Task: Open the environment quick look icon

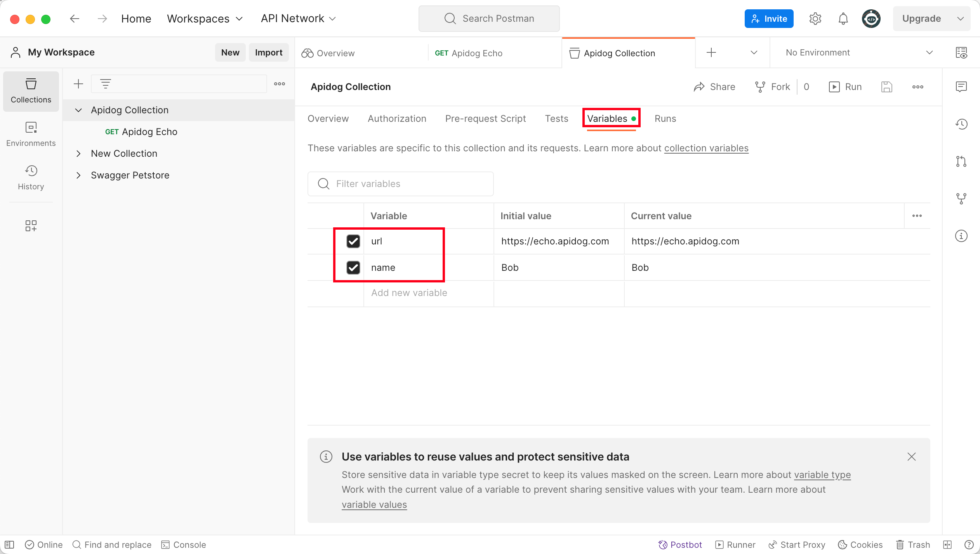Action: tap(961, 52)
